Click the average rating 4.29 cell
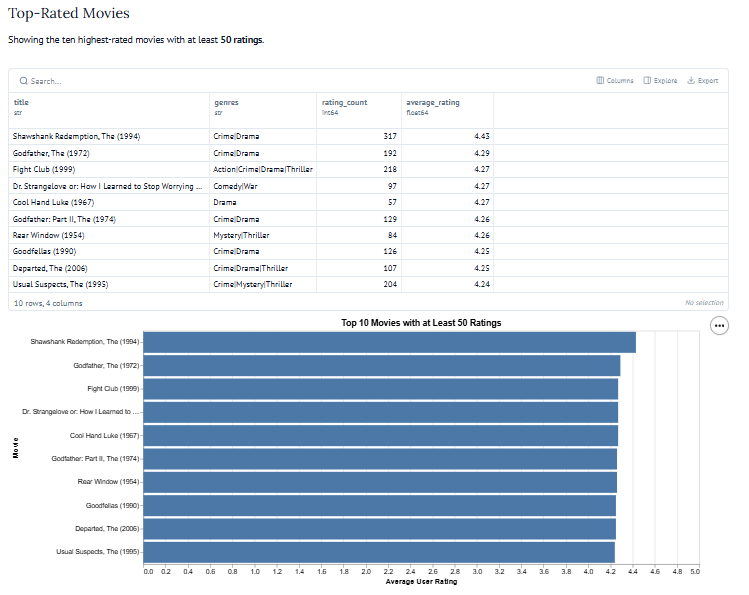The image size is (749, 595). click(447, 153)
